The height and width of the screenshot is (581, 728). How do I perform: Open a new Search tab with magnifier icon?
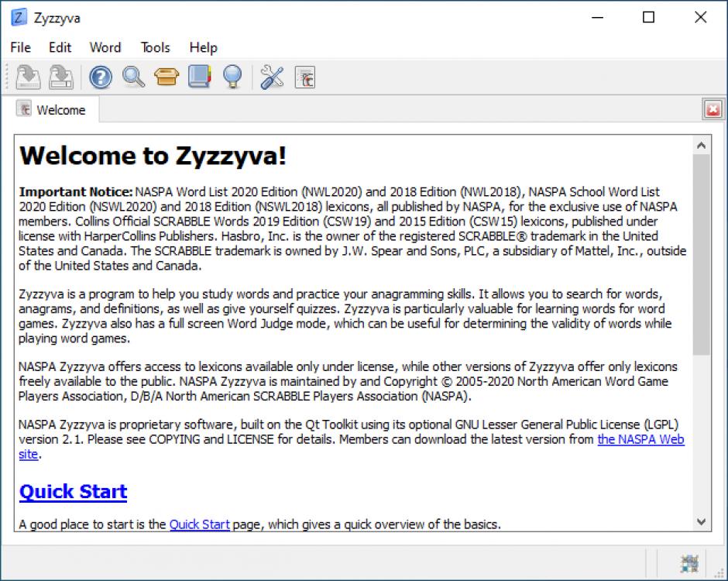pyautogui.click(x=134, y=77)
